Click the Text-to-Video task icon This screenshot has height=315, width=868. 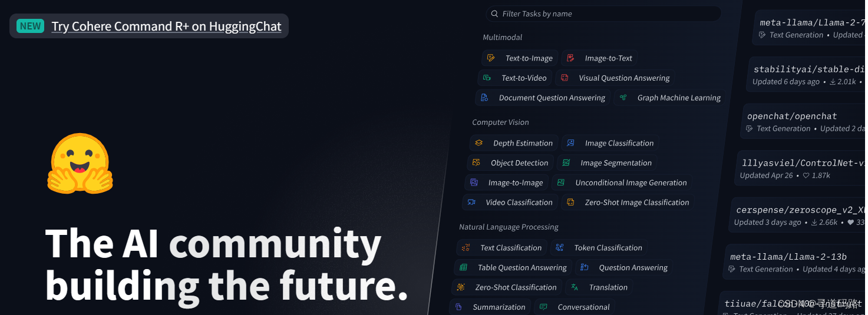click(487, 78)
